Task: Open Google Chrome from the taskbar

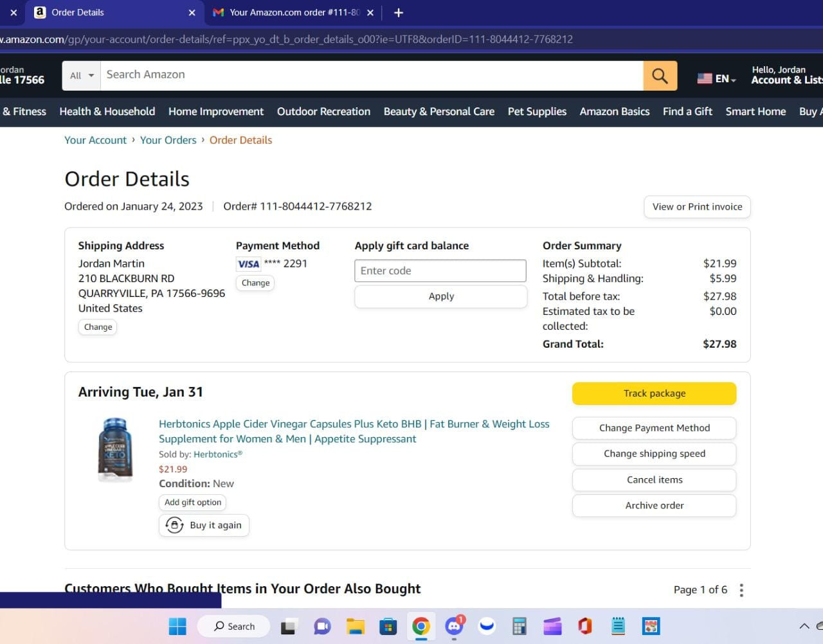Action: coord(421,626)
